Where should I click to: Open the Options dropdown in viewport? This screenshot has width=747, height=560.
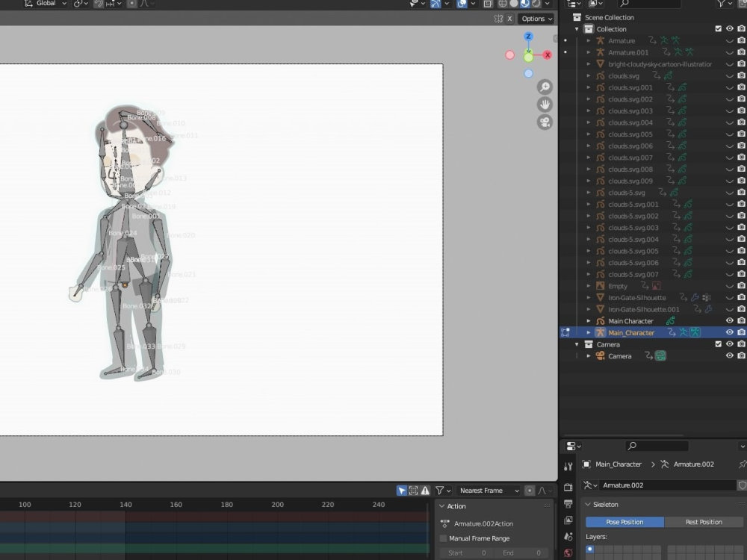coord(536,19)
